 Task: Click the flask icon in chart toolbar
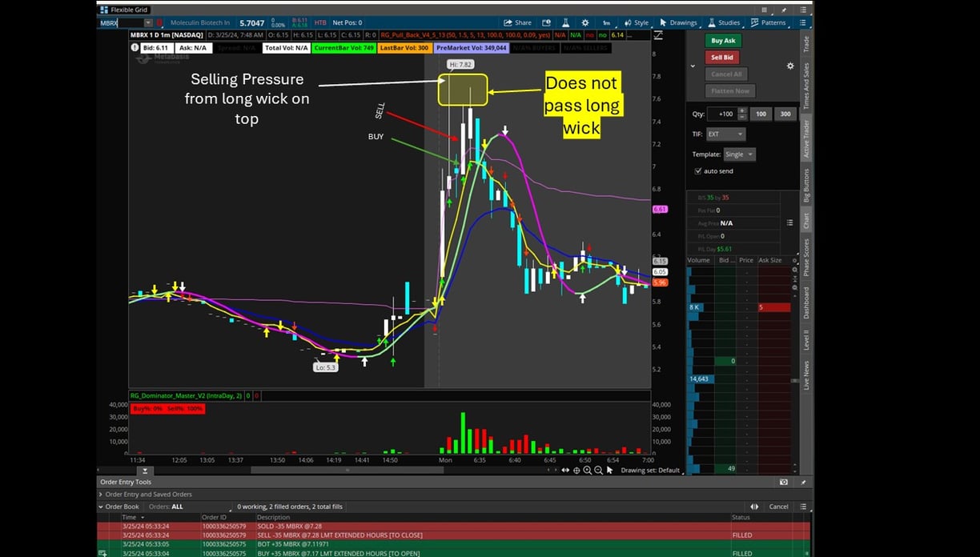coord(565,22)
